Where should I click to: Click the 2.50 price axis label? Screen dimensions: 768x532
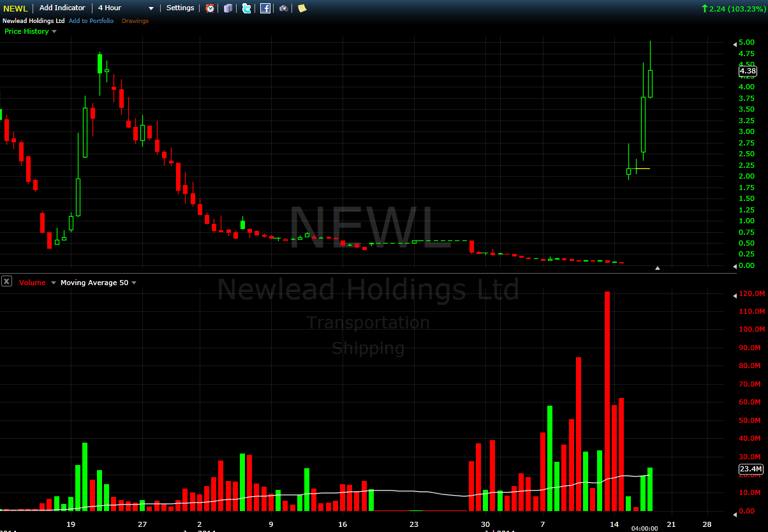[747, 154]
